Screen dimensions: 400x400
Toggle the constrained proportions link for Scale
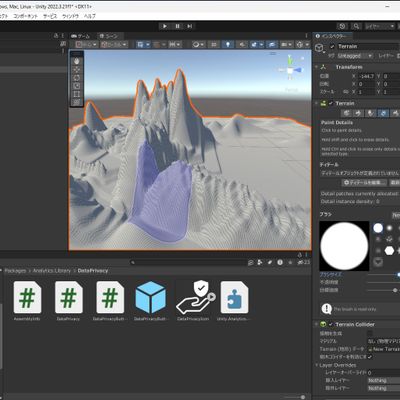(346, 92)
